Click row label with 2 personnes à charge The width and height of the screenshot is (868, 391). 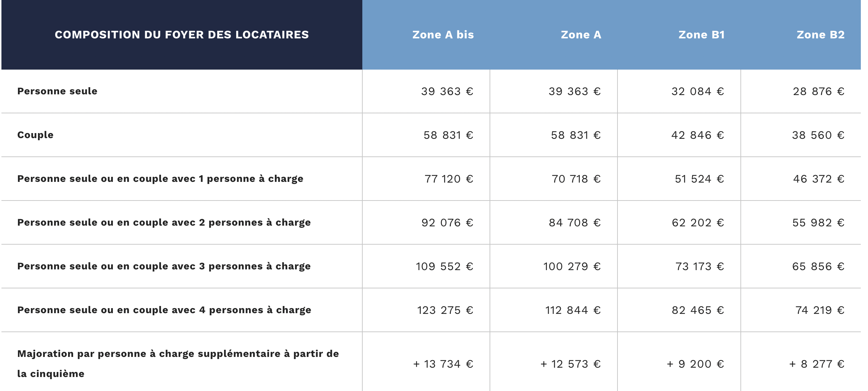click(164, 222)
